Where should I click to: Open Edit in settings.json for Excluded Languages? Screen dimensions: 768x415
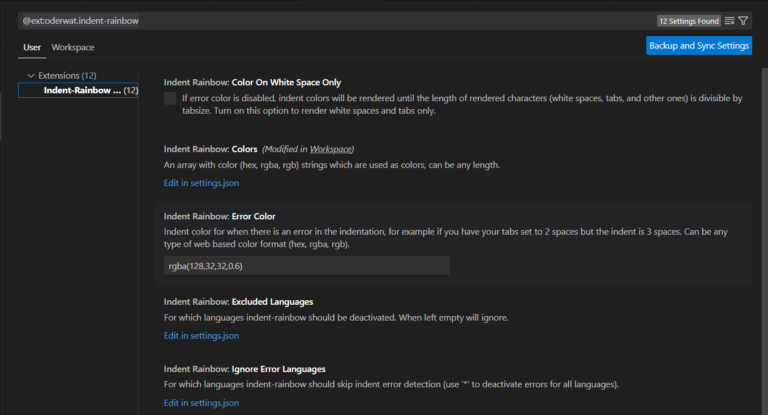pyautogui.click(x=201, y=335)
